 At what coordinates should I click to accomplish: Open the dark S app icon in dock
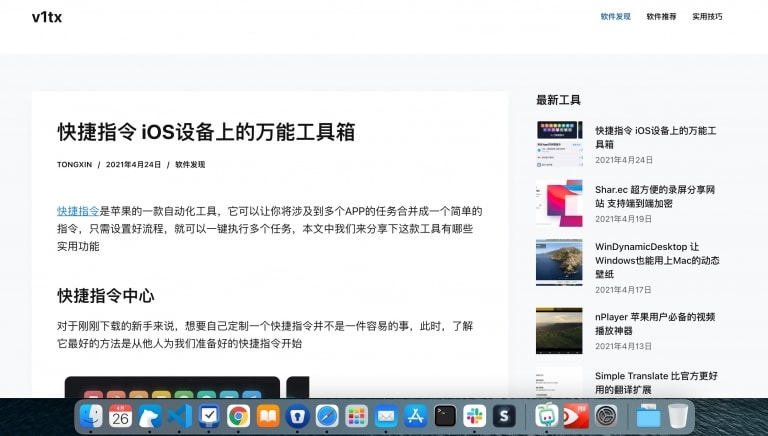point(504,416)
